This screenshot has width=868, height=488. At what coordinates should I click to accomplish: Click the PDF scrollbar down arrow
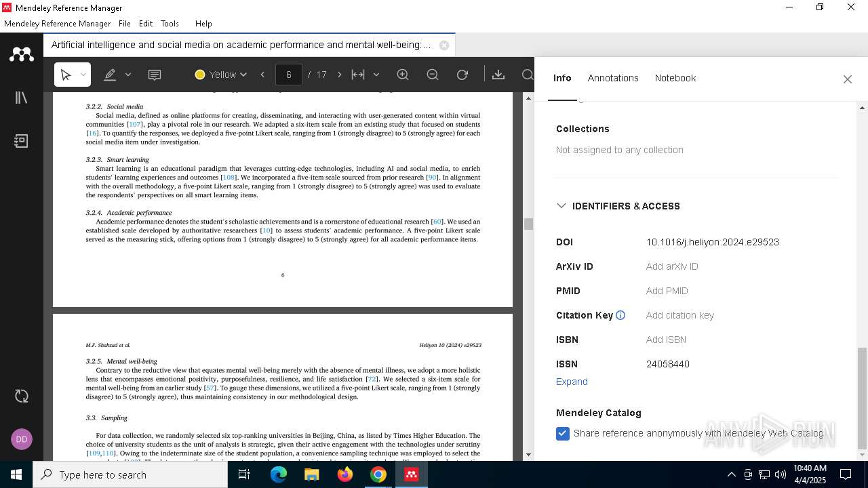[529, 455]
